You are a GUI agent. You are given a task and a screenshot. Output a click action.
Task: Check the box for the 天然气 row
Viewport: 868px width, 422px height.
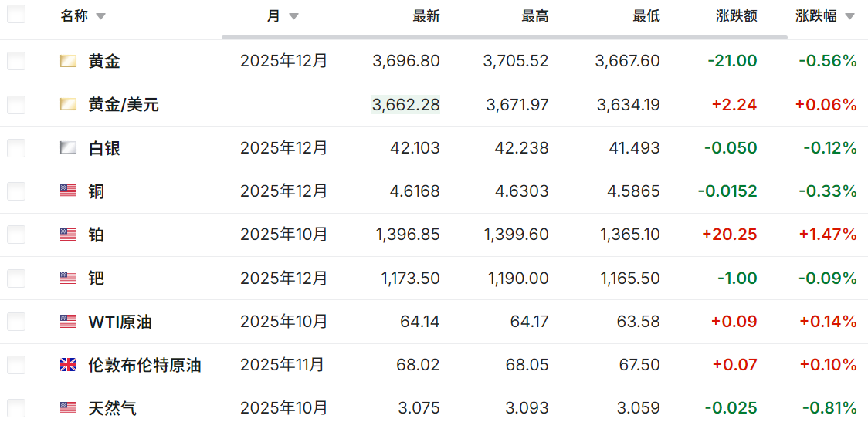click(x=16, y=408)
